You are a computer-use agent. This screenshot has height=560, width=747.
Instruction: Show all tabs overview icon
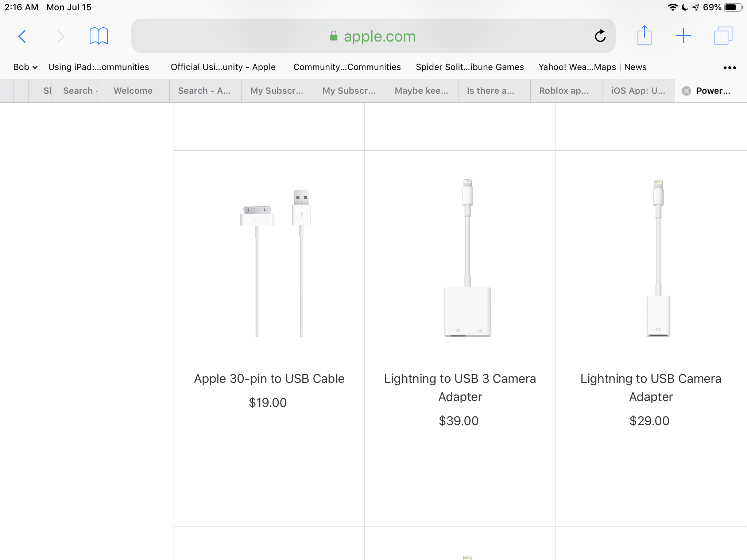(x=723, y=36)
